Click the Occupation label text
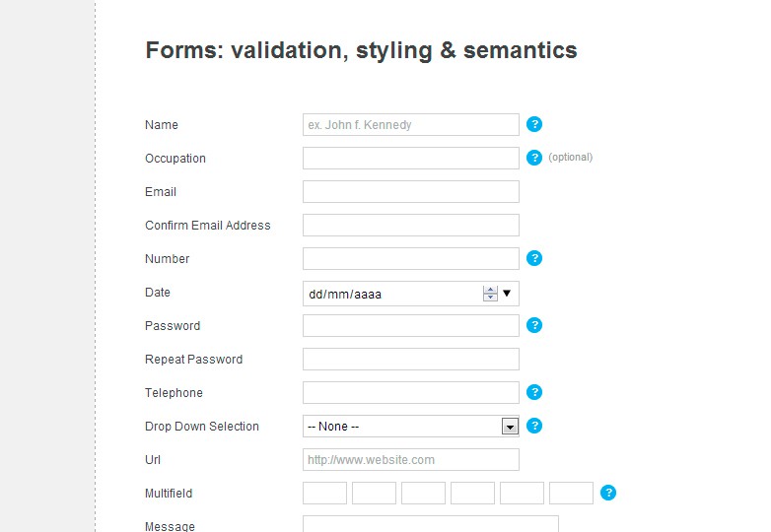Viewport: 771px width, 532px height. tap(175, 159)
